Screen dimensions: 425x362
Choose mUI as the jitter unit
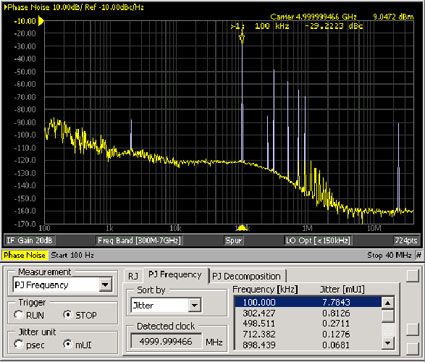68,344
